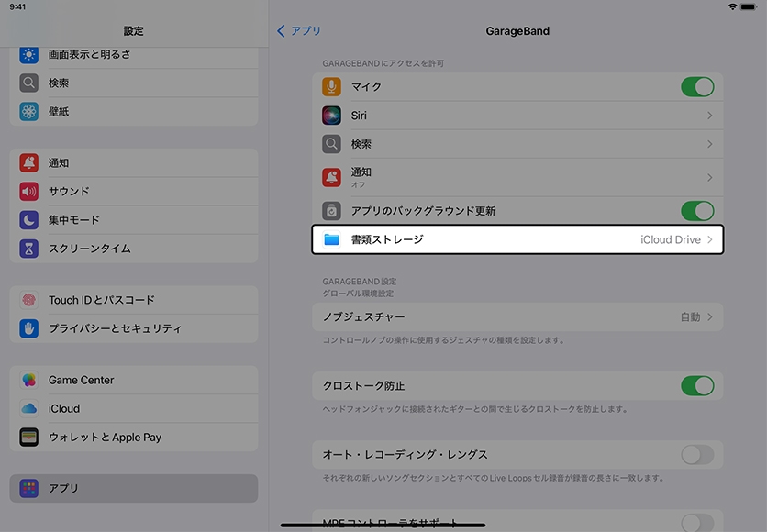Go back to アプリ list
Viewport: 767px width, 532px height.
click(x=299, y=31)
